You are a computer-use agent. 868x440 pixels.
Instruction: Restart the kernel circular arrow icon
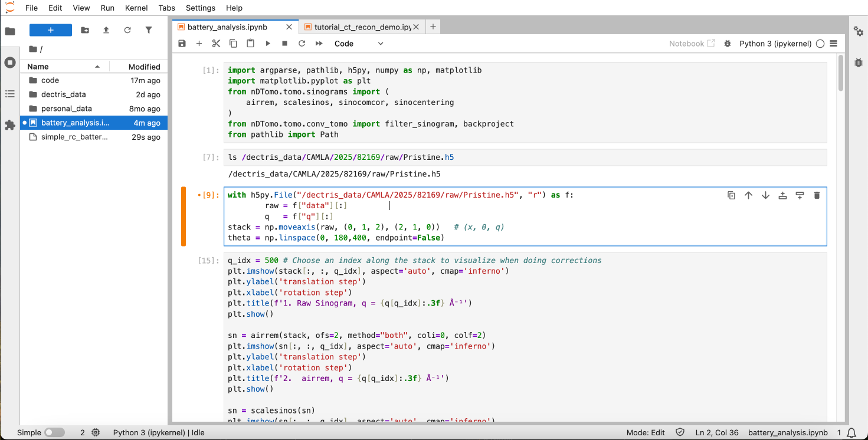click(302, 44)
